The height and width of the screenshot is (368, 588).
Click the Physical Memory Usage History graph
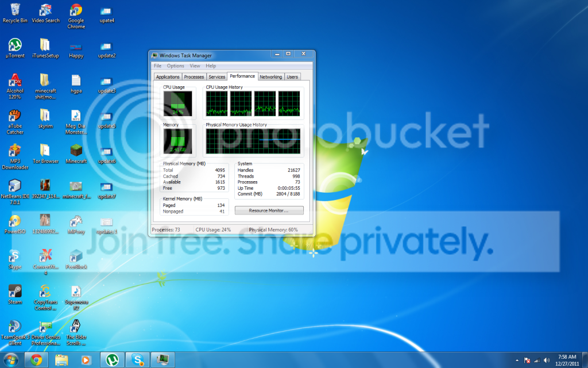coord(253,141)
